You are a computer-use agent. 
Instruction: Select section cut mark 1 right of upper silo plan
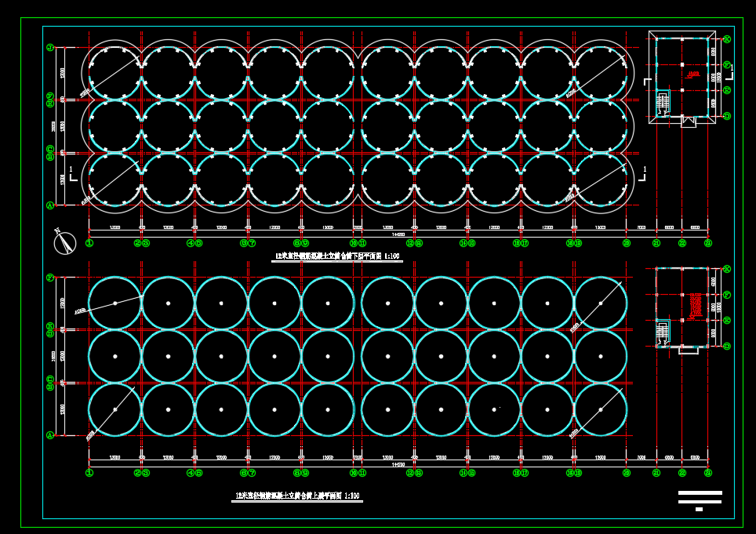point(643,173)
